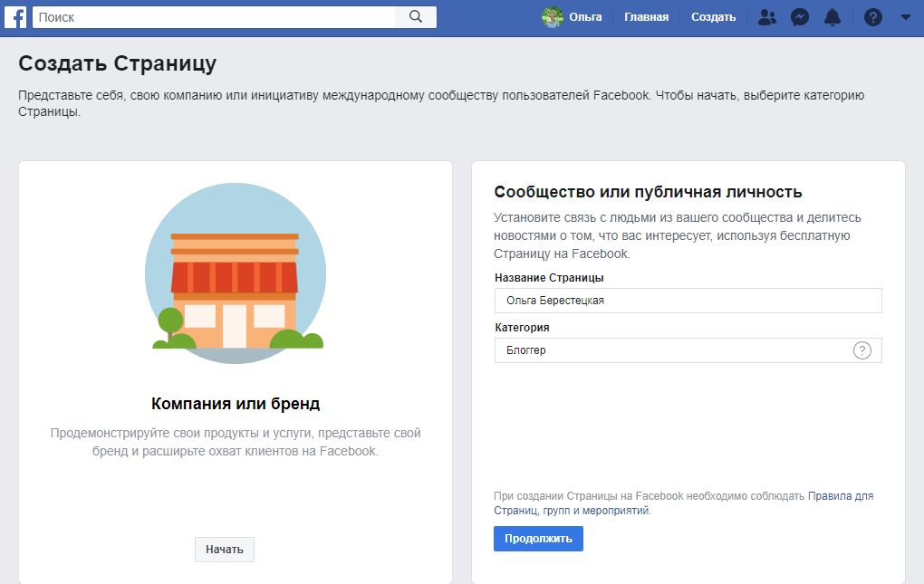Open the friend requests icon

click(766, 17)
